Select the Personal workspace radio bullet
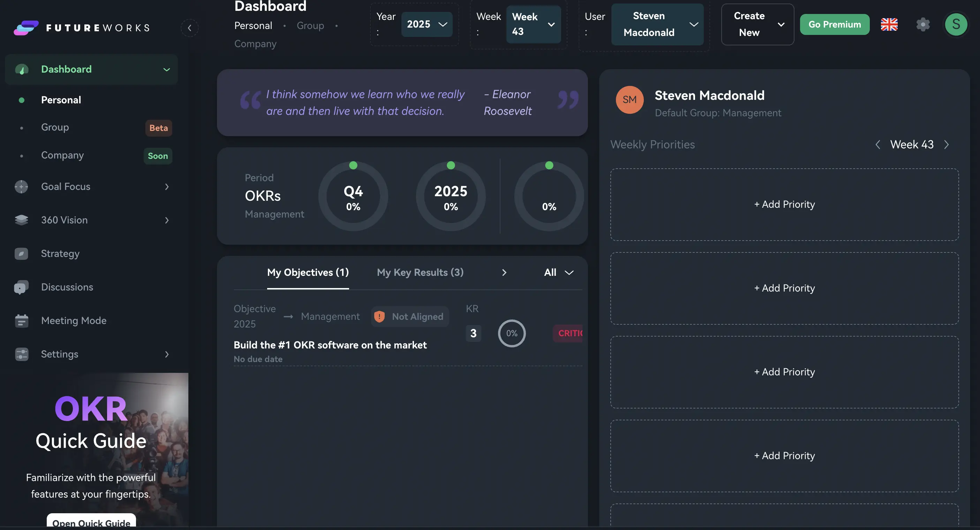This screenshot has width=980, height=530. click(x=21, y=100)
